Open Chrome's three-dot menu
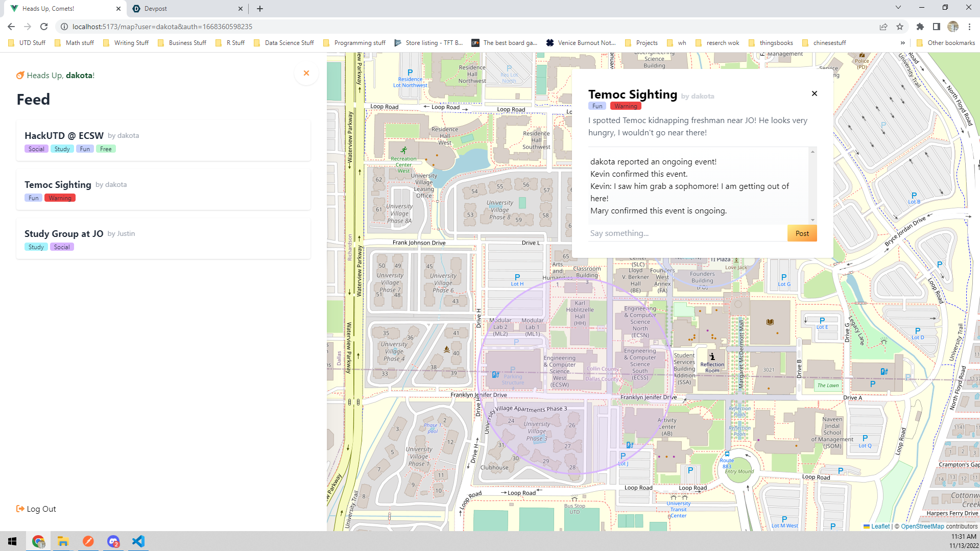This screenshot has width=980, height=551. (x=969, y=27)
